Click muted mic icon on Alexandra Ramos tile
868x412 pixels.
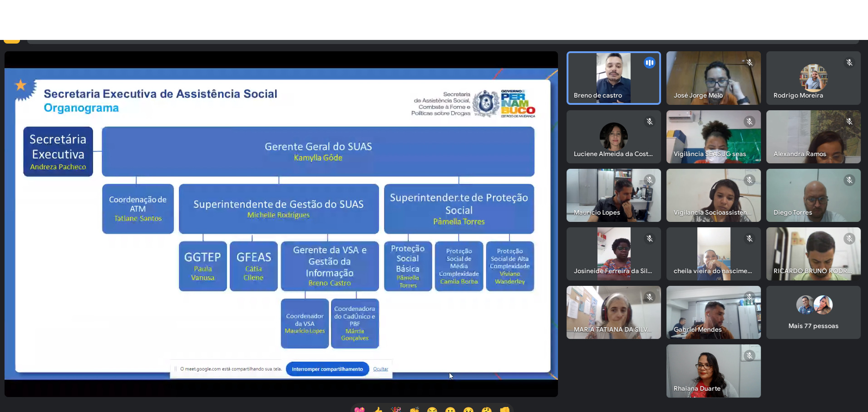[x=849, y=122]
